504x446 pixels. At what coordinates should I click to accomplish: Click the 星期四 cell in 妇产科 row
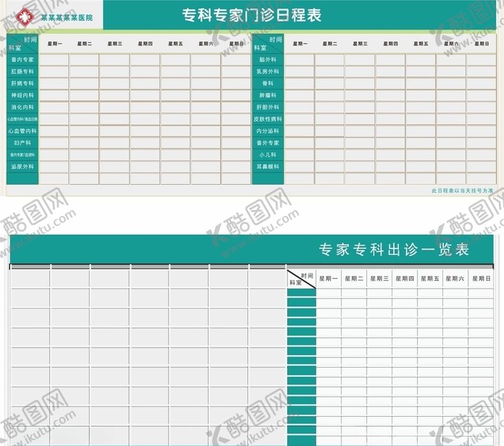pos(145,143)
